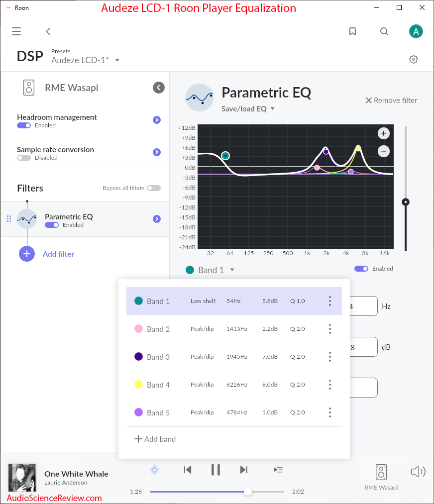
Task: Click the album art thumbnail
Action: coord(22,478)
